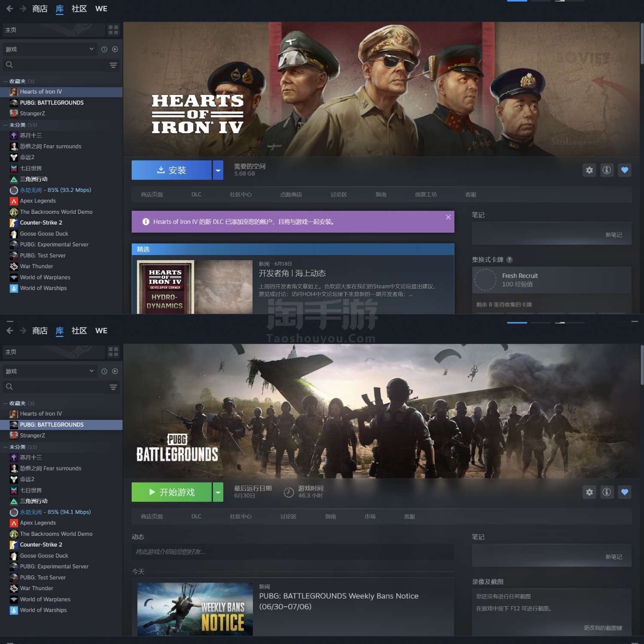Expand launch options arrow next to 开始游戏
The image size is (644, 644).
click(218, 492)
